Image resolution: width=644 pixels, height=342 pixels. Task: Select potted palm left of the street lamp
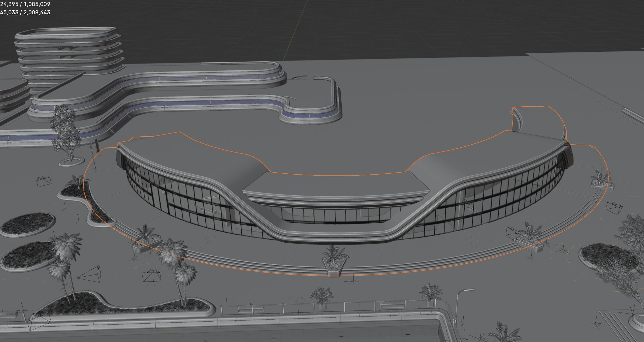point(430,296)
